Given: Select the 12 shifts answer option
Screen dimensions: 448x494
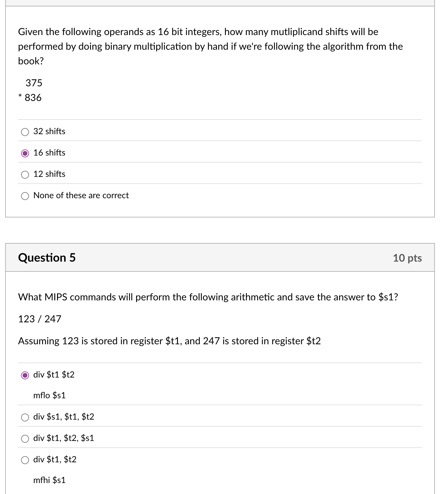Looking at the screenshot, I should (x=25, y=174).
